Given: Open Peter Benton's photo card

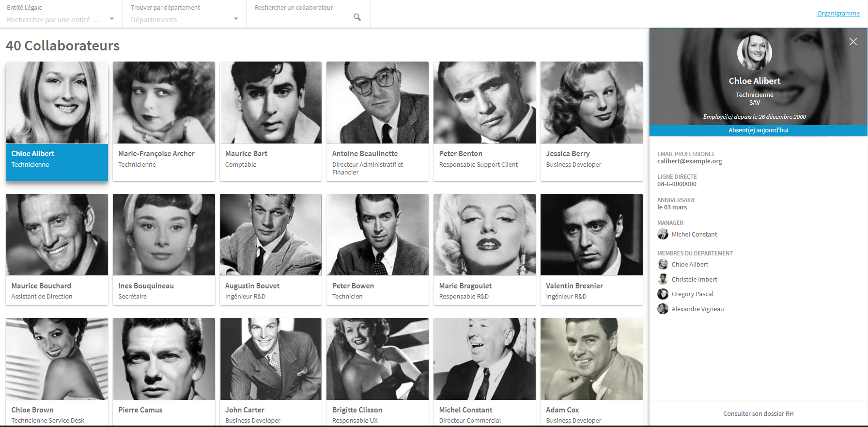Looking at the screenshot, I should (x=484, y=121).
